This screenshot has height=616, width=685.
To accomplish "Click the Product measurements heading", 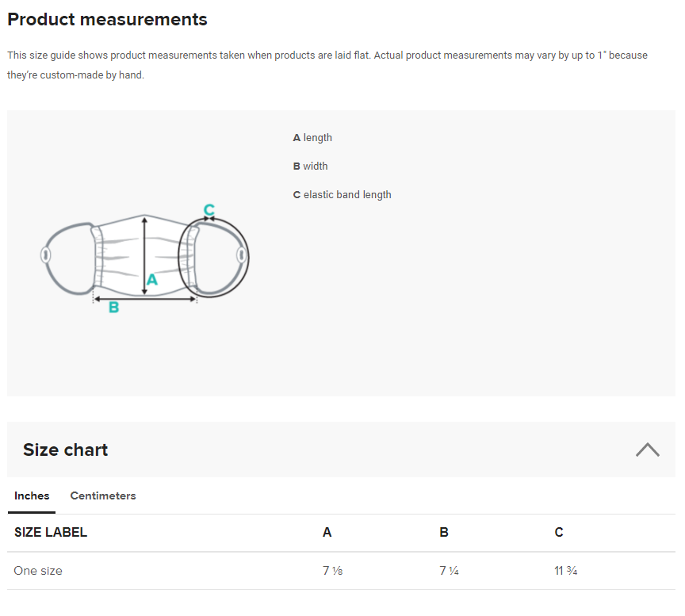I will click(x=108, y=20).
